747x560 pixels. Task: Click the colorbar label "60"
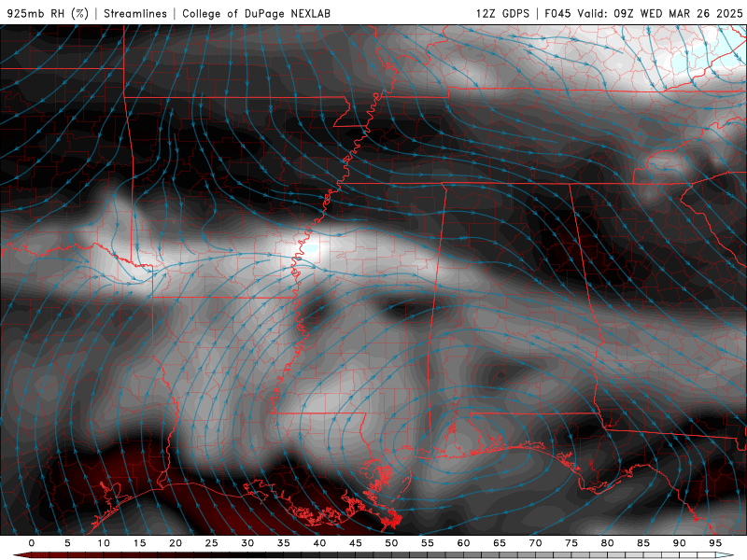[x=463, y=543]
